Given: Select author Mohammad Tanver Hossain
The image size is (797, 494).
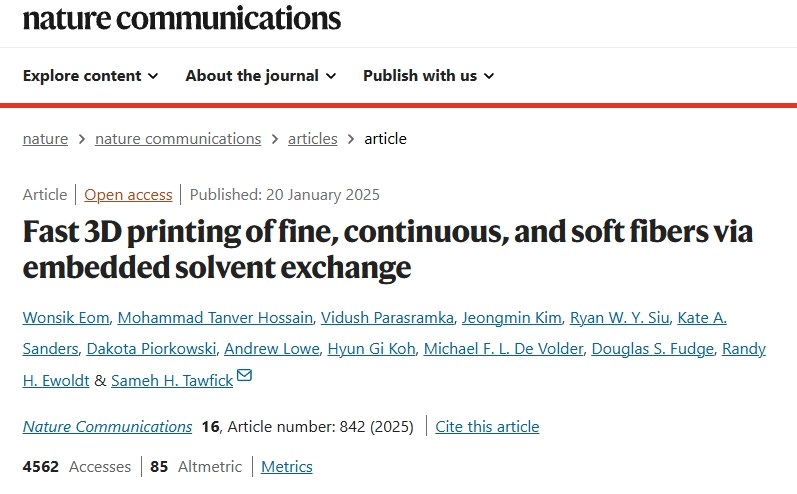Looking at the screenshot, I should pos(215,318).
